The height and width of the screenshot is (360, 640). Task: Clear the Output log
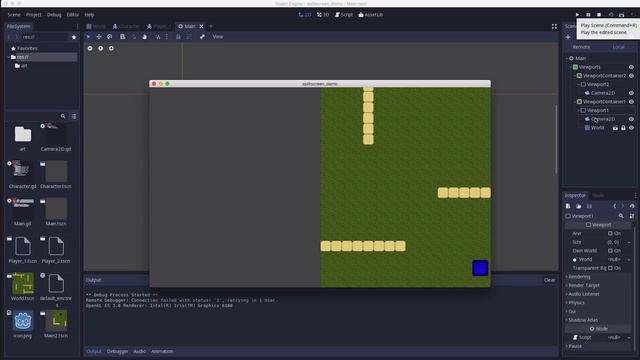(549, 280)
